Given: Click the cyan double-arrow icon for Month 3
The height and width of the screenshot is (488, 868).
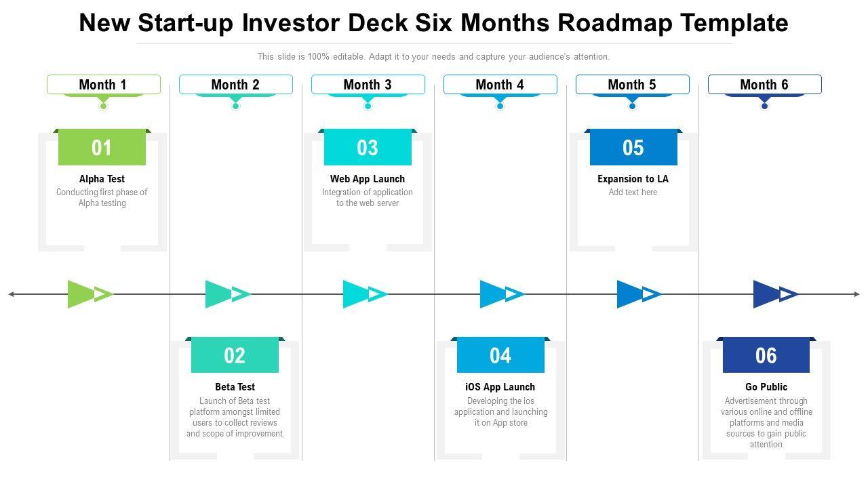Looking at the screenshot, I should point(365,294).
